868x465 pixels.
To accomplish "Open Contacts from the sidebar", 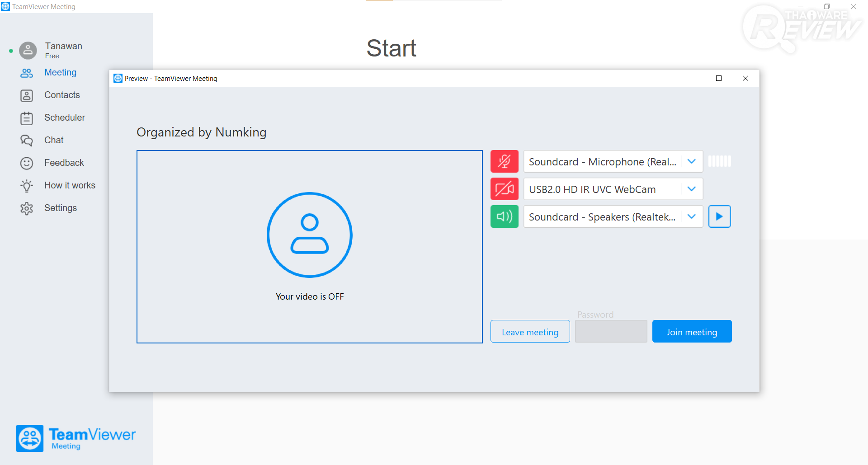I will pos(62,95).
